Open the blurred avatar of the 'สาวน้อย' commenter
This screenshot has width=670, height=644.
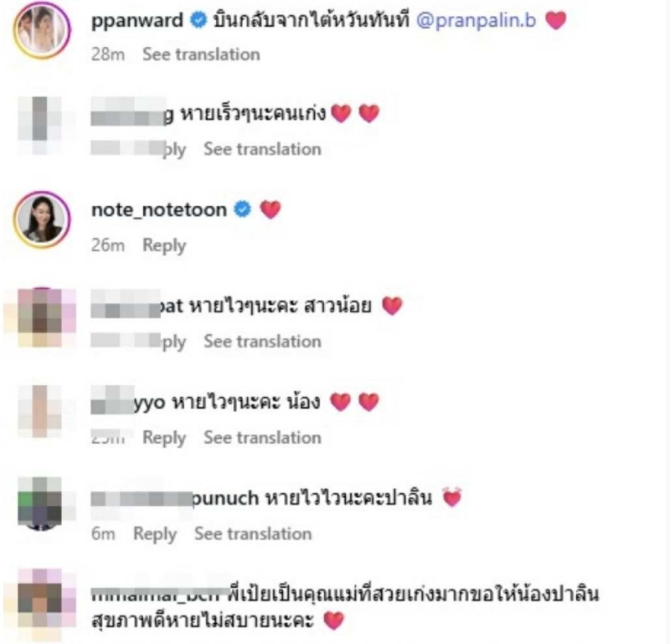click(41, 317)
